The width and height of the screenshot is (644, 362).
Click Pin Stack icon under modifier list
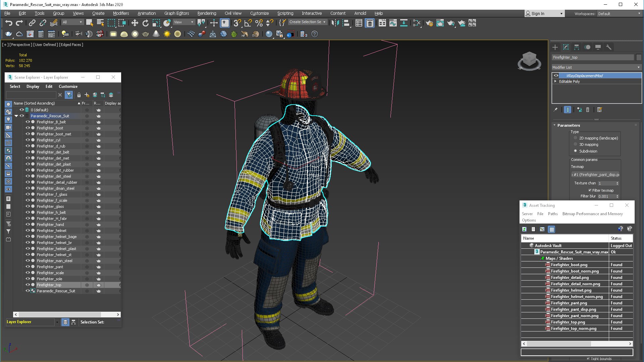coord(555,110)
